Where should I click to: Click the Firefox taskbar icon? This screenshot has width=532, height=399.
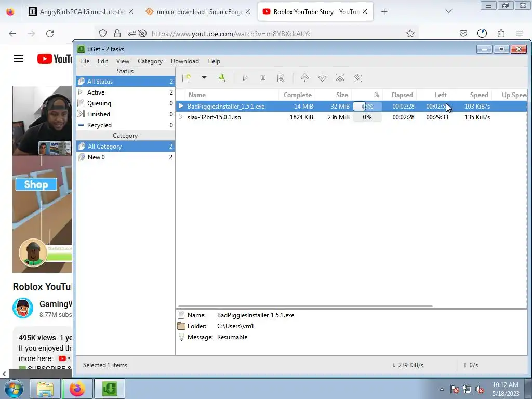(x=77, y=389)
